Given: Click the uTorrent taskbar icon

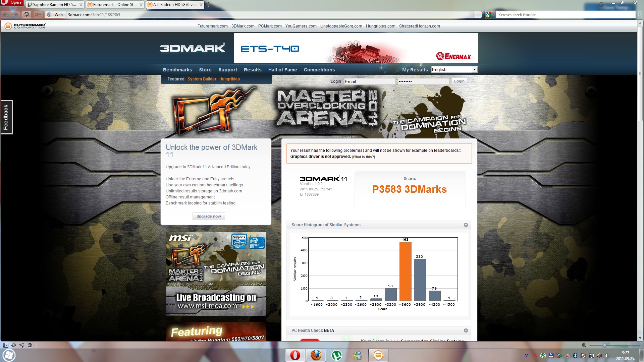Looking at the screenshot, I should pyautogui.click(x=336, y=355).
